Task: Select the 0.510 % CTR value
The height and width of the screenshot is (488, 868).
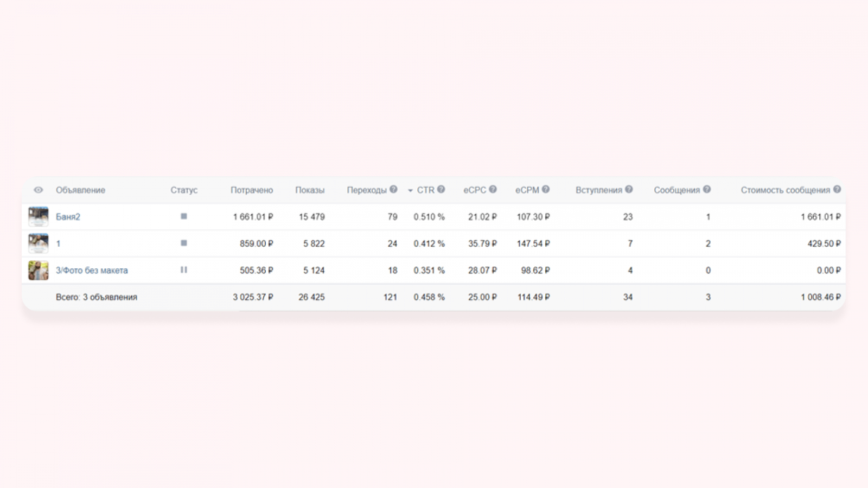Action: (429, 217)
